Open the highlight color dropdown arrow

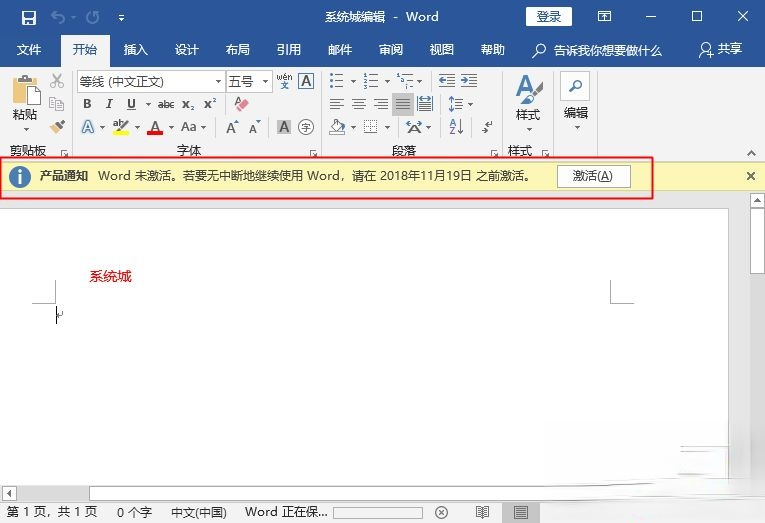click(x=137, y=128)
